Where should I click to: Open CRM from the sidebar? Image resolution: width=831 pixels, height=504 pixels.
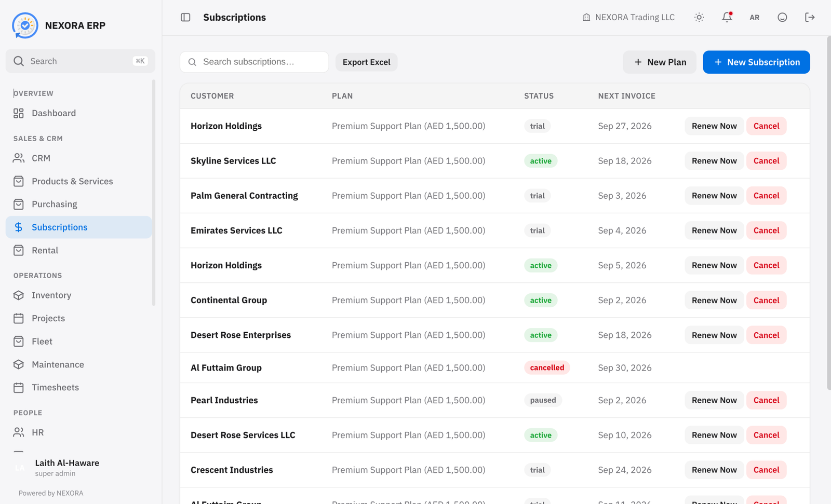click(x=79, y=158)
